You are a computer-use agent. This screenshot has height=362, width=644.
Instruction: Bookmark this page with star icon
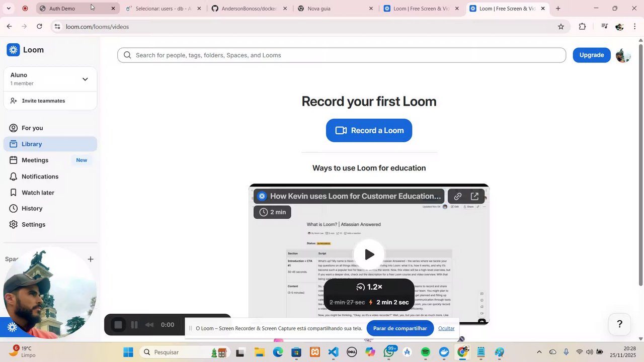point(561,27)
